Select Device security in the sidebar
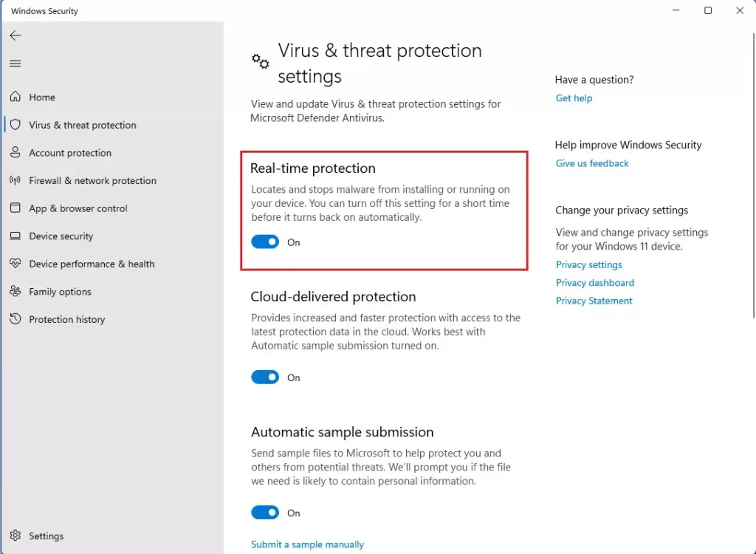Image resolution: width=756 pixels, height=554 pixels. [61, 236]
